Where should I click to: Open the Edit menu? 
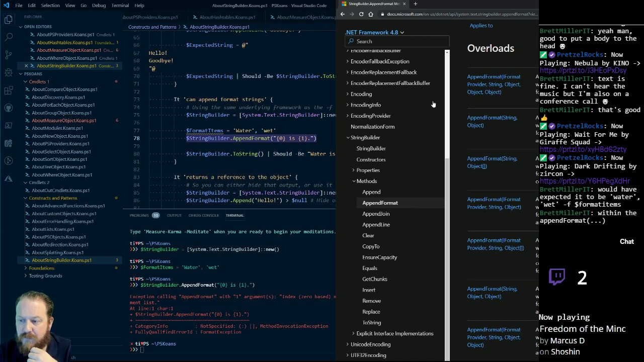[x=32, y=5]
